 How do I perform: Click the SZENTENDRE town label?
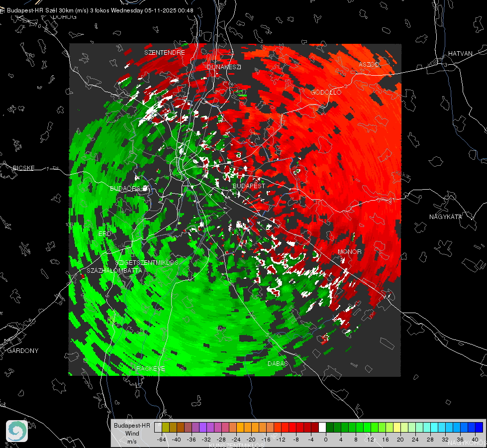click(x=165, y=53)
